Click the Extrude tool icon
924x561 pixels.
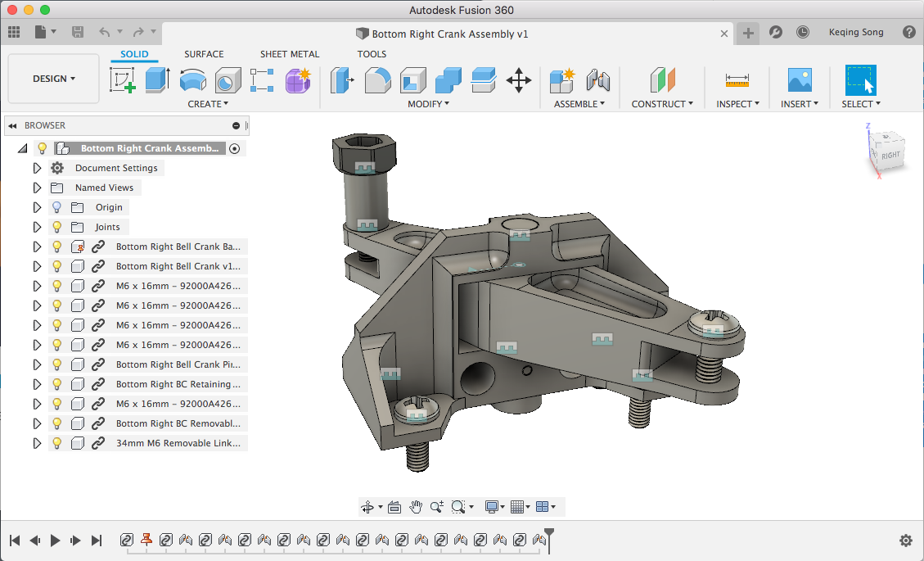pyautogui.click(x=156, y=80)
